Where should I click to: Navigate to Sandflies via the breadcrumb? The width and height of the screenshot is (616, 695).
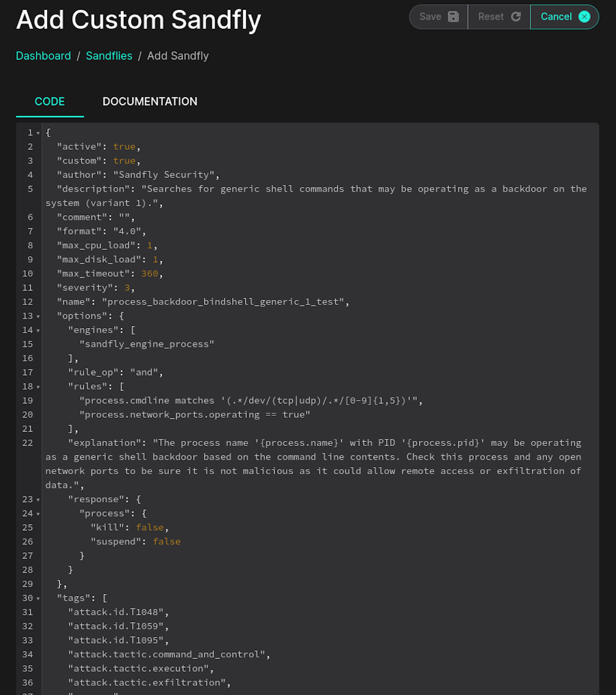(109, 55)
